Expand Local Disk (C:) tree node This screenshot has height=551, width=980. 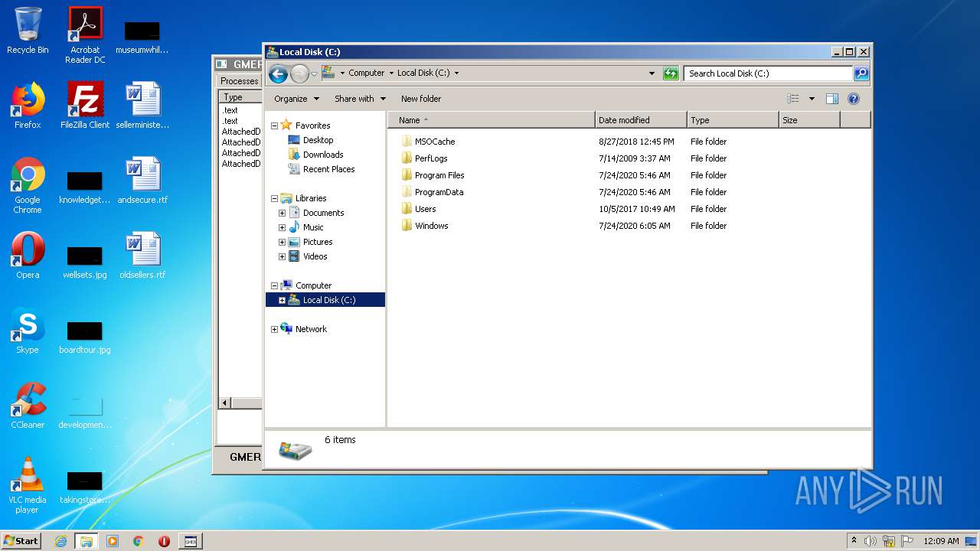pos(282,300)
